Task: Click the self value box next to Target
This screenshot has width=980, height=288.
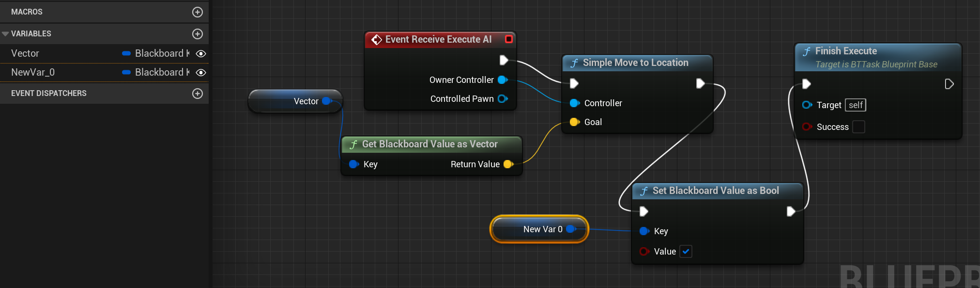Action: pyautogui.click(x=856, y=105)
